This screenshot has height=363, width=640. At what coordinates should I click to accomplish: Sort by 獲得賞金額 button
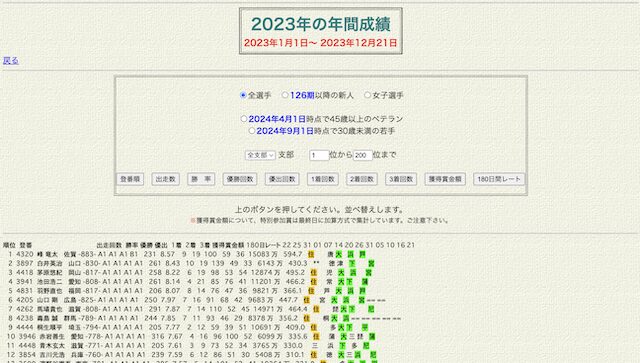pyautogui.click(x=445, y=179)
